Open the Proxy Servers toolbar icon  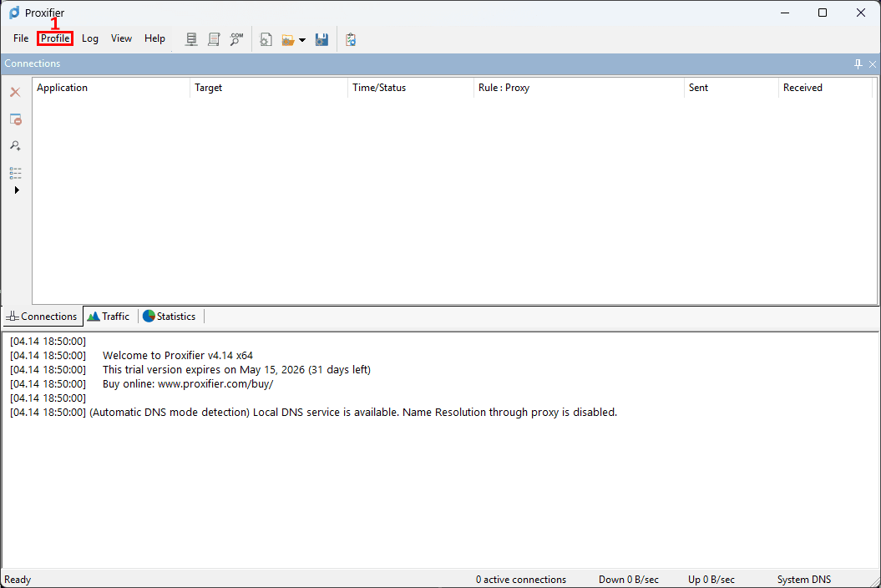coord(191,39)
